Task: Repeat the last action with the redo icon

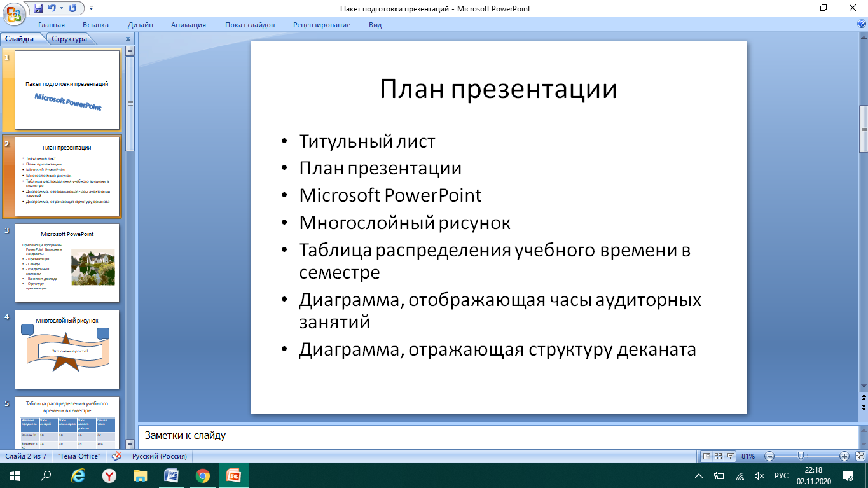Action: [72, 9]
